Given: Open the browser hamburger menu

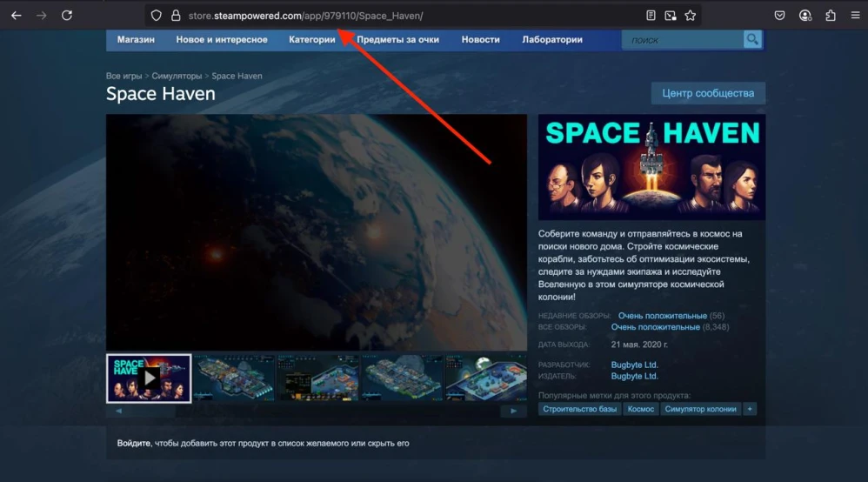Looking at the screenshot, I should 855,16.
